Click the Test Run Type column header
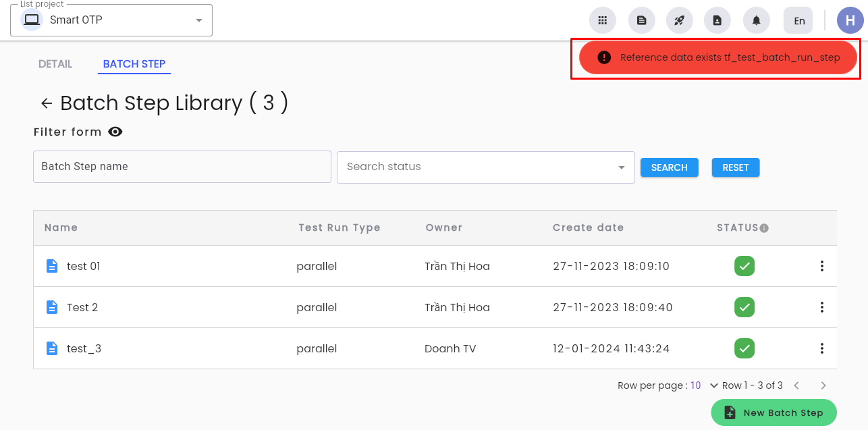This screenshot has height=430, width=868. 340,227
